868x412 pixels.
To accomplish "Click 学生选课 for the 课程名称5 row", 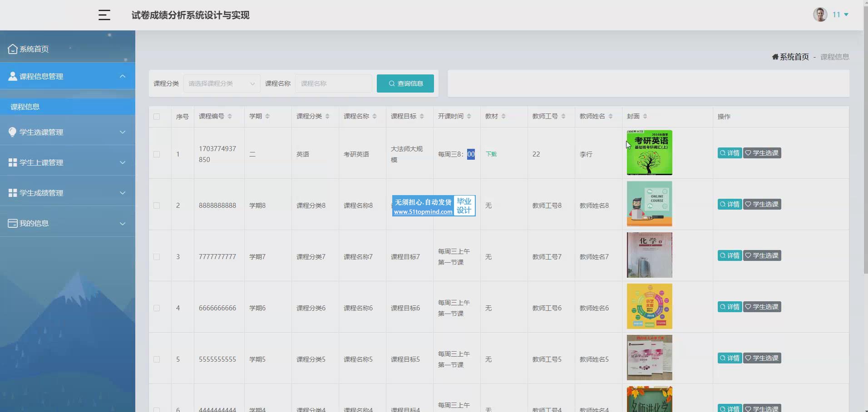I will click(762, 358).
